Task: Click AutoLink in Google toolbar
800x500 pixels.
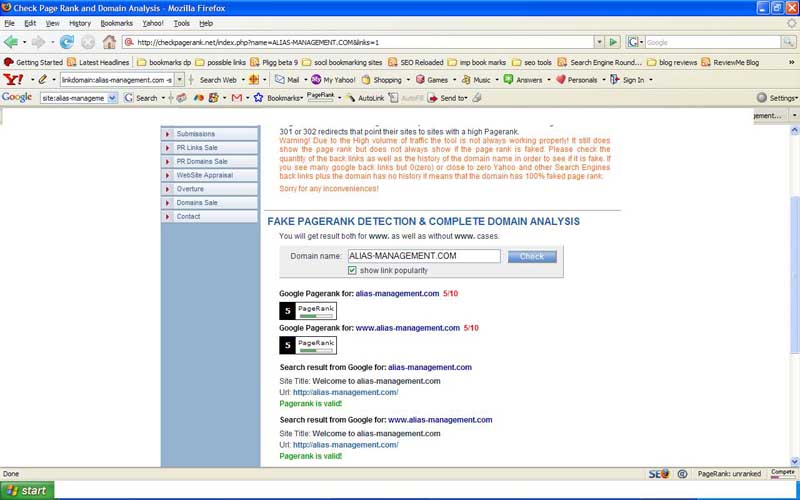Action: [x=365, y=98]
